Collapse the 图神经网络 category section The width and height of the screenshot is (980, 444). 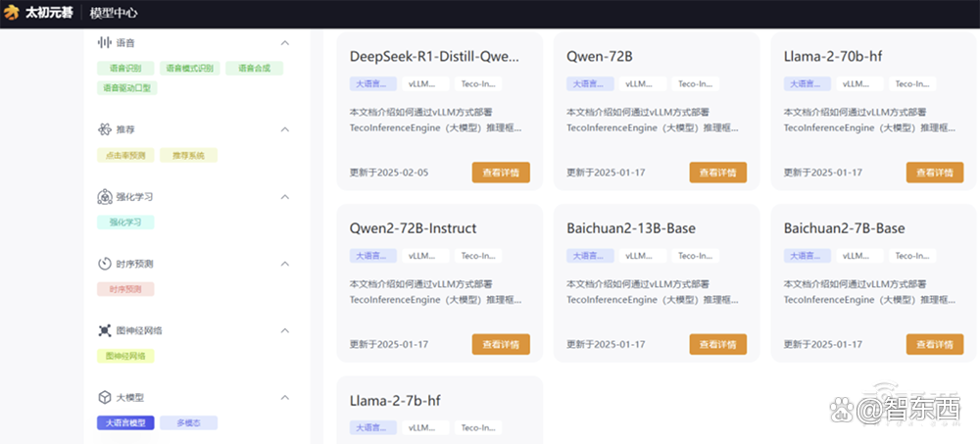[285, 330]
